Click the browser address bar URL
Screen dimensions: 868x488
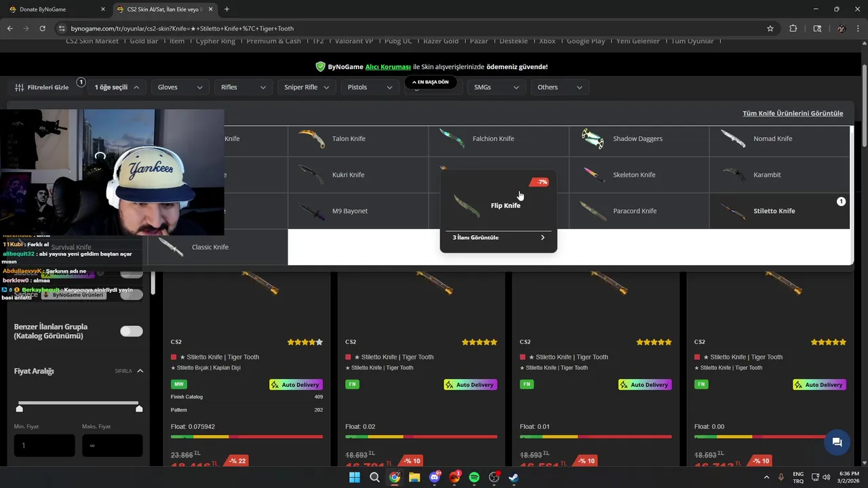(x=182, y=28)
